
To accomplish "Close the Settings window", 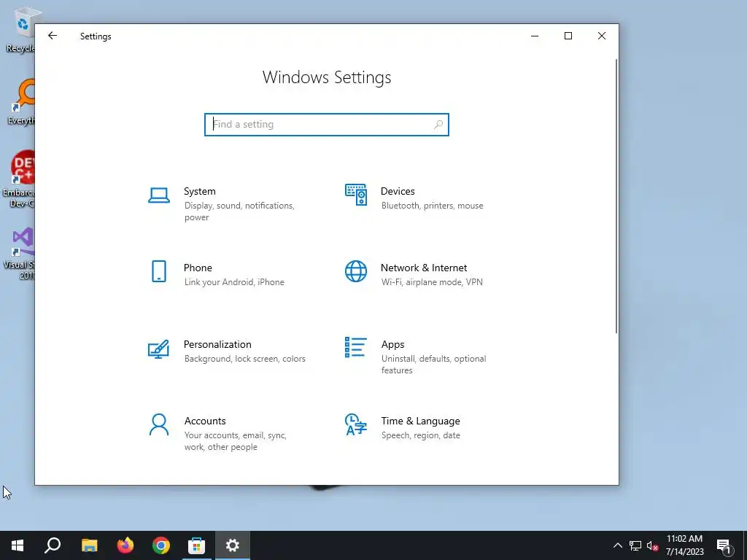I will [602, 36].
